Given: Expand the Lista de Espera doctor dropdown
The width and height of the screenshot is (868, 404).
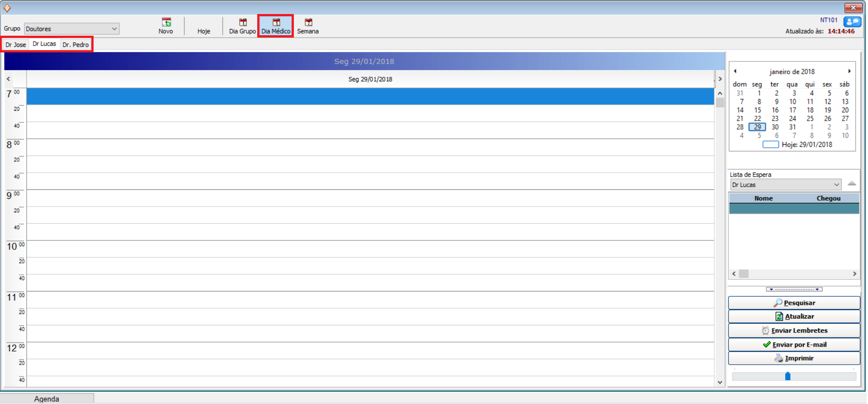Looking at the screenshot, I should [836, 185].
